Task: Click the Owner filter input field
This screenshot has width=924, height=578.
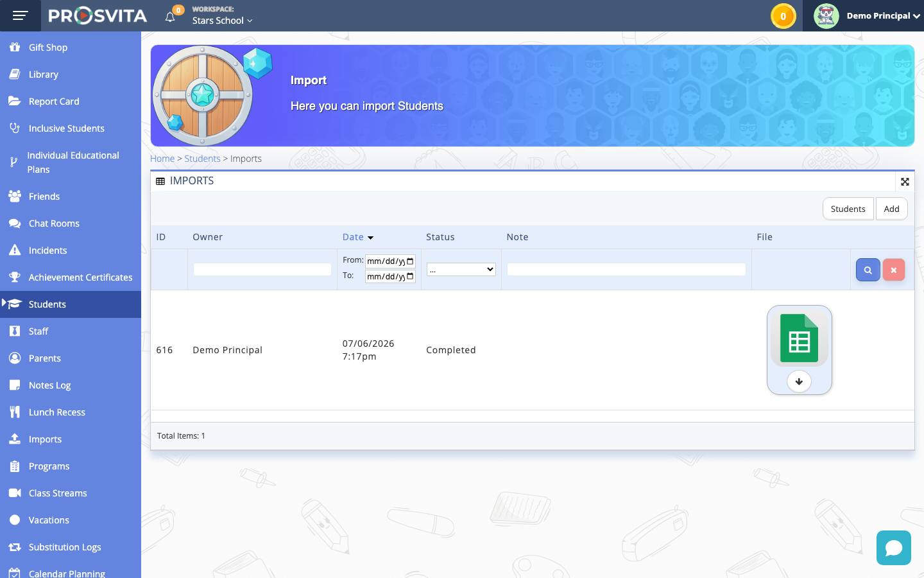Action: click(x=262, y=270)
